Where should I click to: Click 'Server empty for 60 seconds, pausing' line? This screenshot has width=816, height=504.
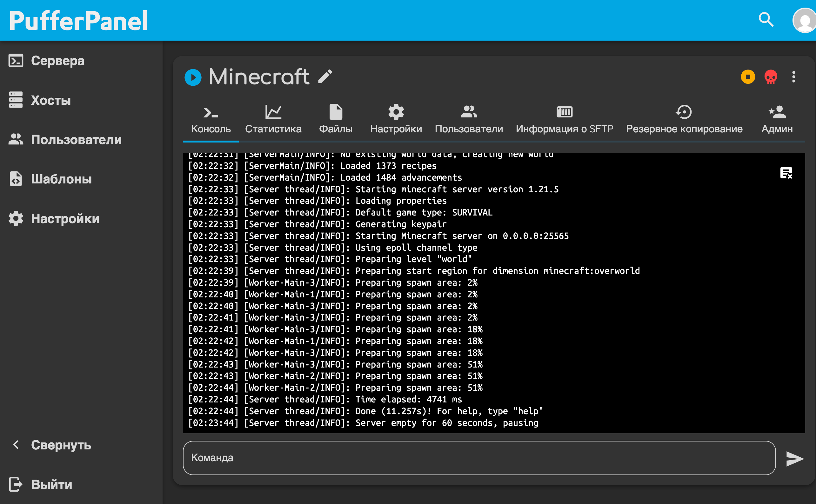363,423
